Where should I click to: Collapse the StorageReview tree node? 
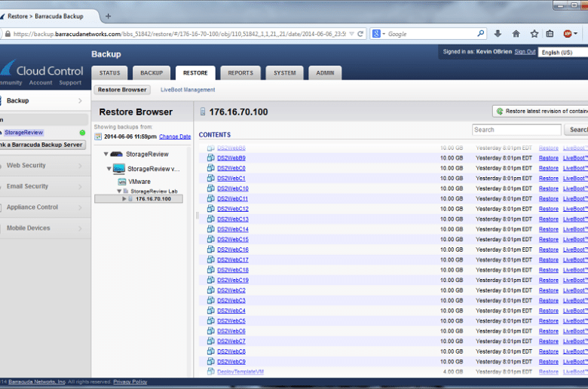pyautogui.click(x=106, y=155)
